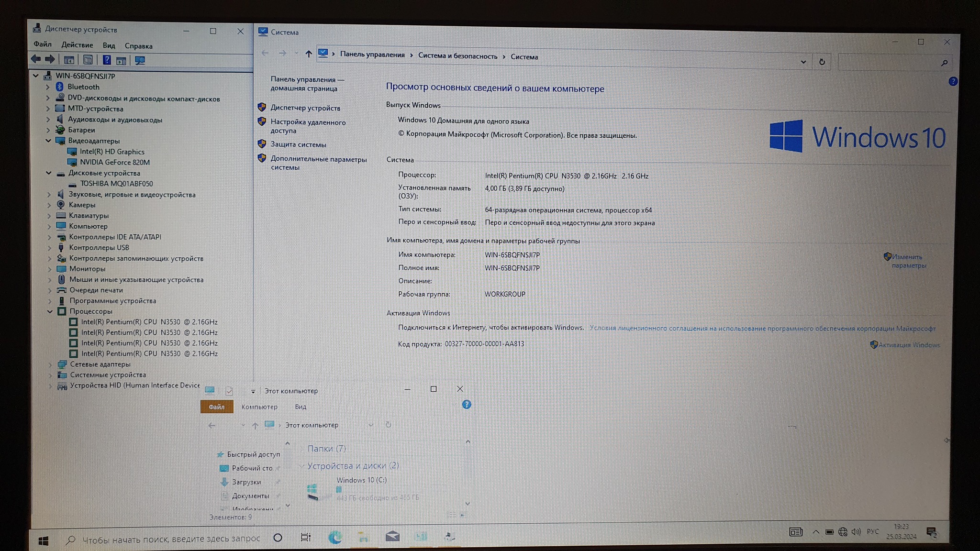This screenshot has height=551, width=980.
Task: Open Microsoft Edge from the taskbar
Action: pos(335,537)
